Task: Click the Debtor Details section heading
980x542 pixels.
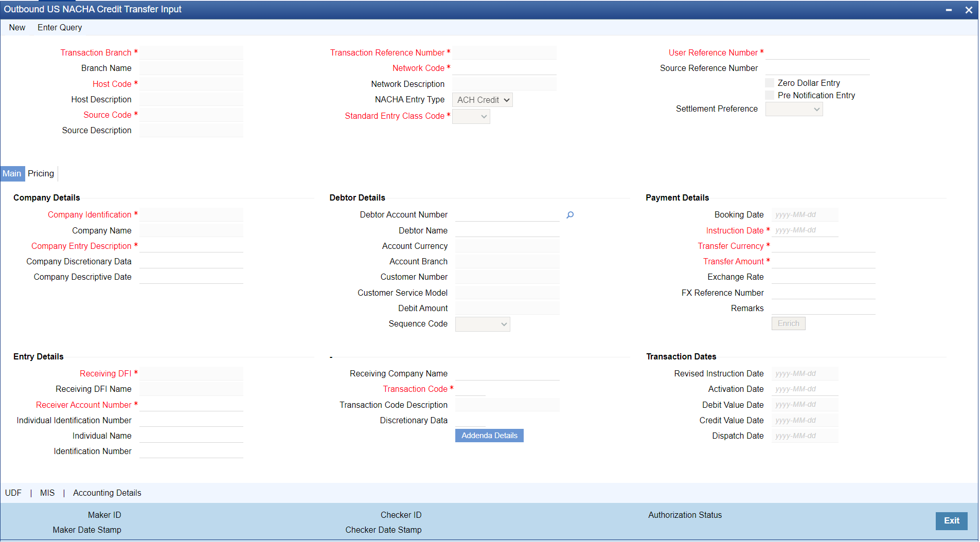Action: point(358,198)
